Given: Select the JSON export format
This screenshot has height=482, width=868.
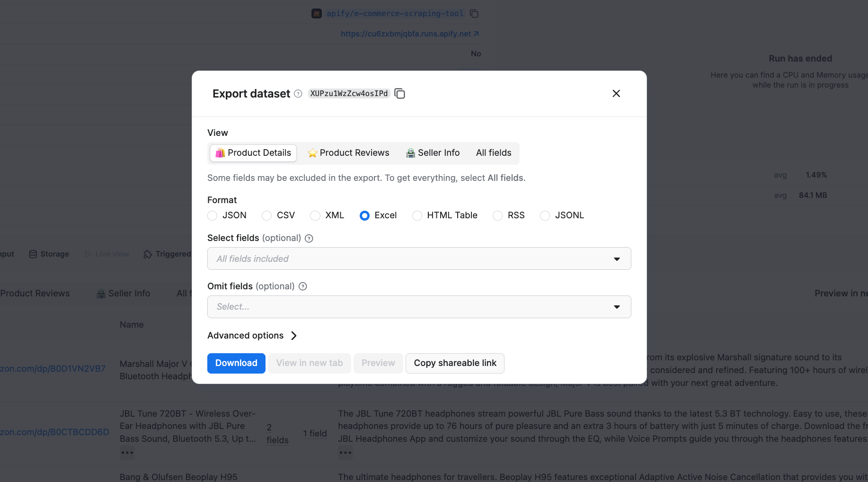Looking at the screenshot, I should point(212,215).
